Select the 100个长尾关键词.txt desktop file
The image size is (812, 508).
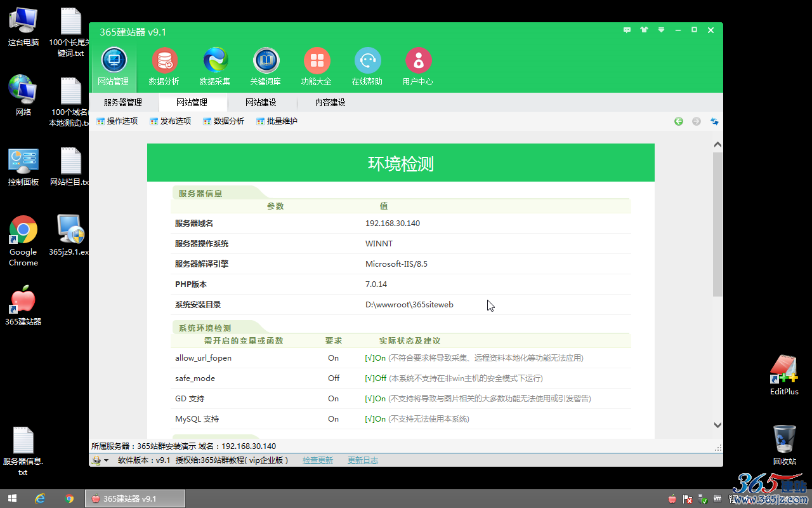point(70,32)
